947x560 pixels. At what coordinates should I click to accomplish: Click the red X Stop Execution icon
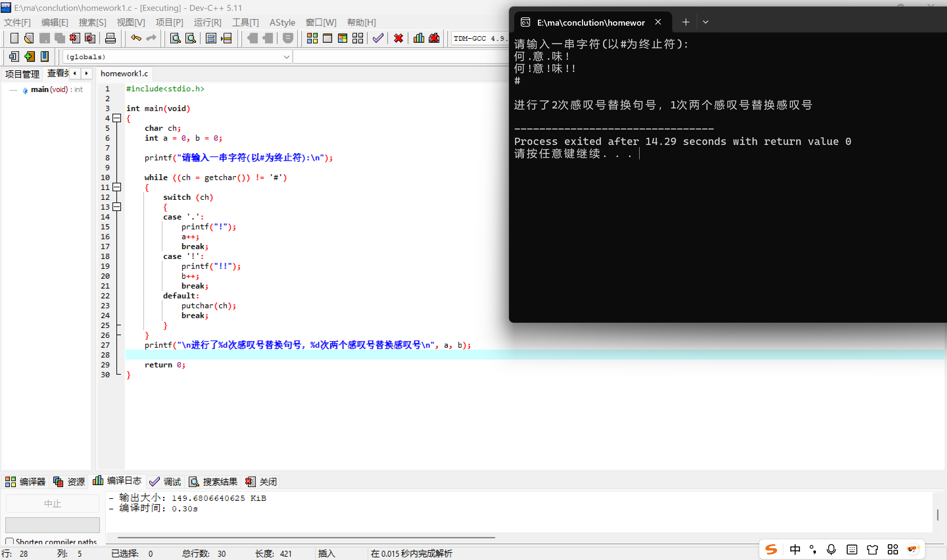coord(398,38)
